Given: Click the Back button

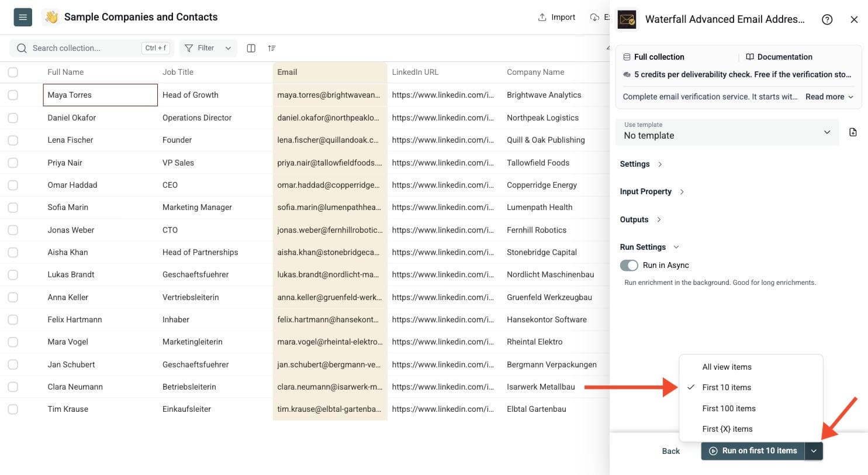Looking at the screenshot, I should (671, 451).
